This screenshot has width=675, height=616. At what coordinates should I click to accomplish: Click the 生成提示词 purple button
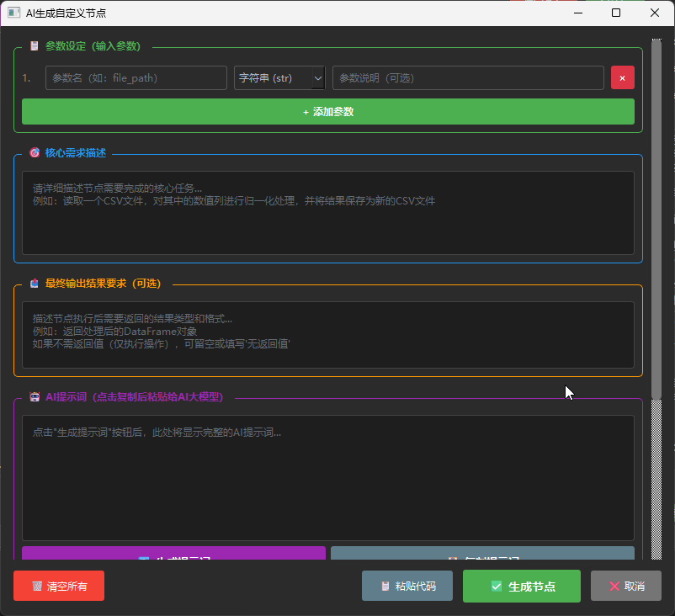tap(173, 555)
